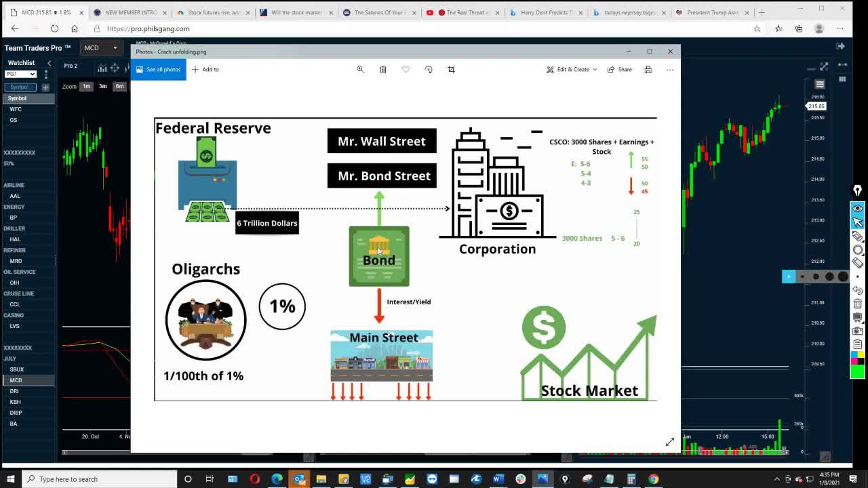Add a symbol with the plus button
This screenshot has height=488, width=868.
click(45, 87)
